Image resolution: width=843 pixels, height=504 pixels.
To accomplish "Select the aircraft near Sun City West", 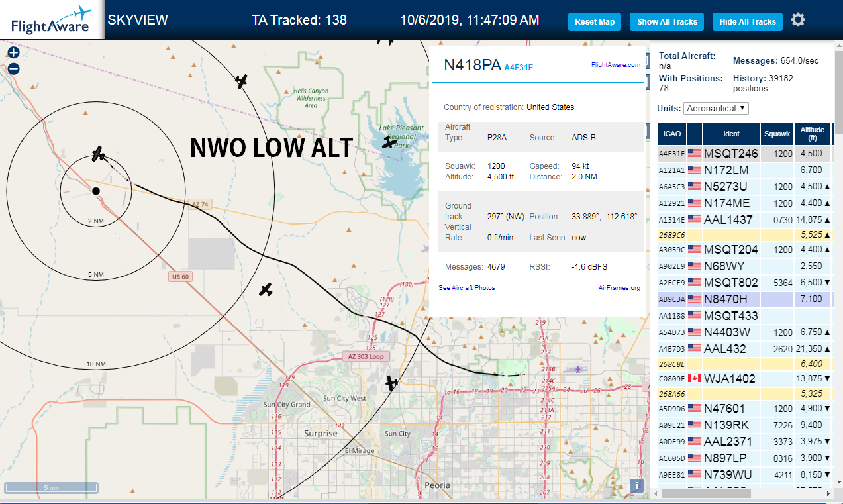I will (x=391, y=383).
